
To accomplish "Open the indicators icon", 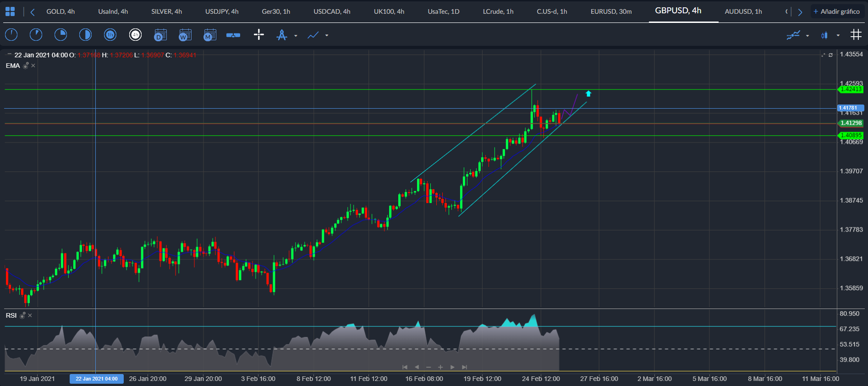I will tap(793, 35).
